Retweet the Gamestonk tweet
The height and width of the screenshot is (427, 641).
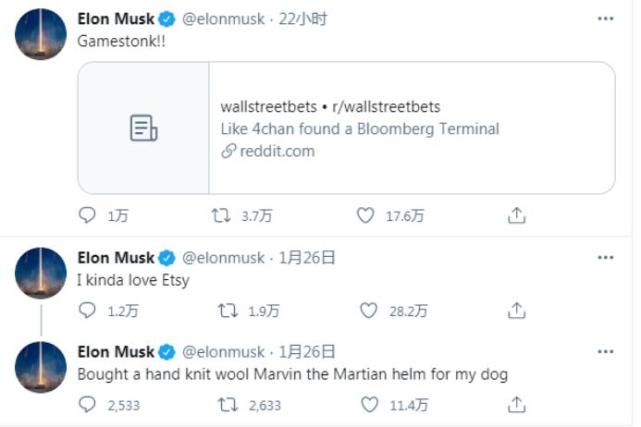222,215
